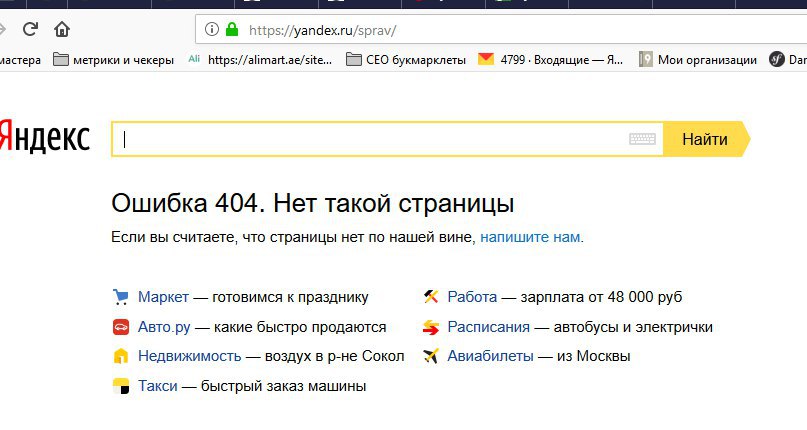Open the Маркет link

[163, 297]
